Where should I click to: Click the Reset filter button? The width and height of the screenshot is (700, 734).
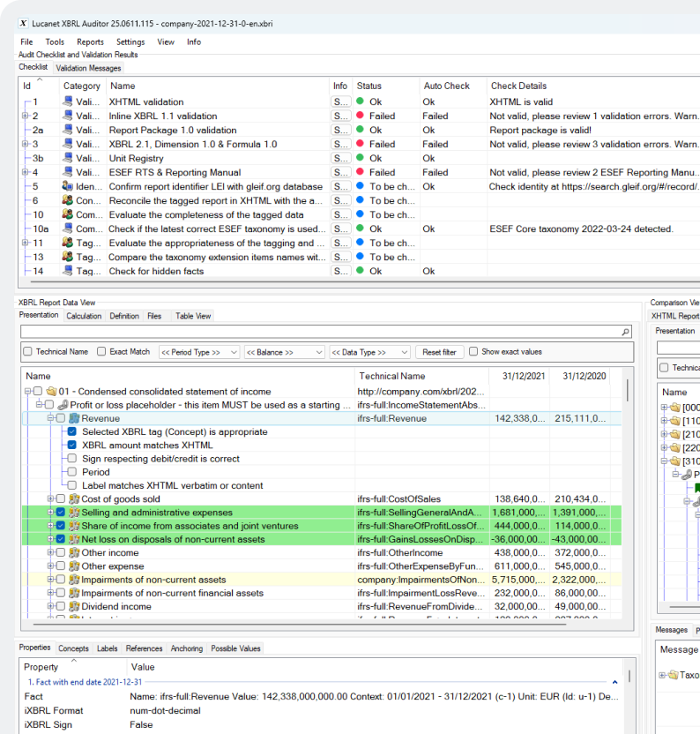tap(438, 352)
